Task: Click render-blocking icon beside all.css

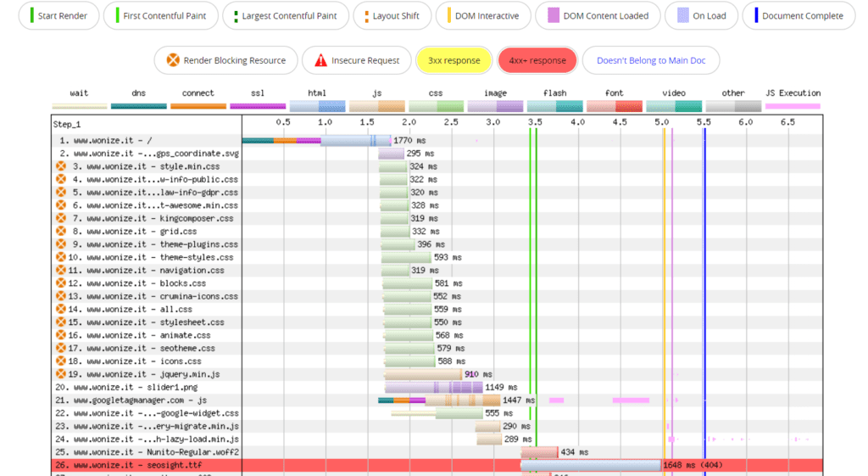Action: coord(61,309)
